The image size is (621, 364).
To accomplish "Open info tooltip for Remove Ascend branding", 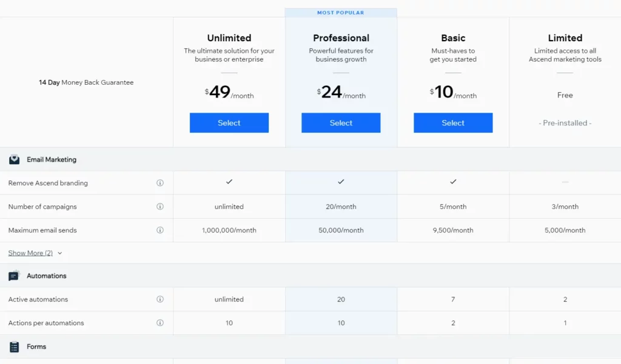I will (160, 183).
